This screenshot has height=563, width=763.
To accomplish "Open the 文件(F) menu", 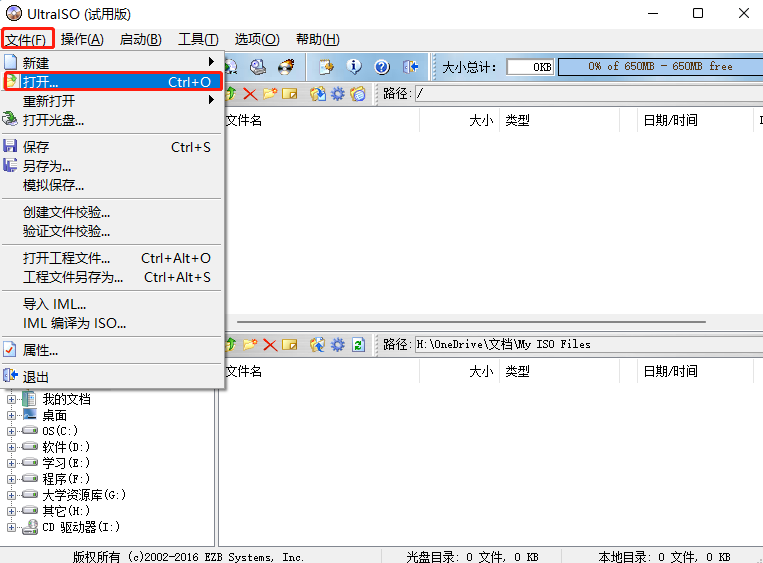I will pyautogui.click(x=26, y=39).
